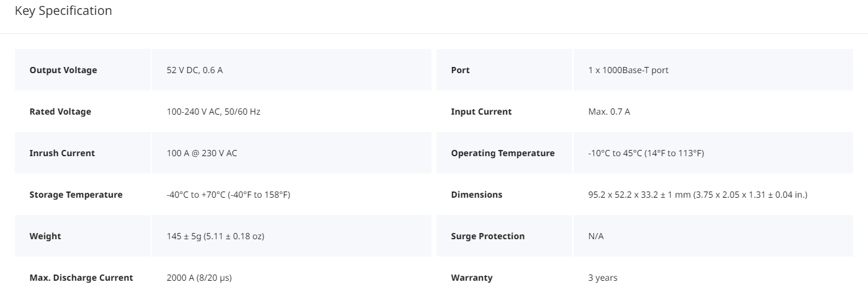The image size is (868, 295).
Task: Click the 100 A @ 230 V AC value
Action: point(202,153)
